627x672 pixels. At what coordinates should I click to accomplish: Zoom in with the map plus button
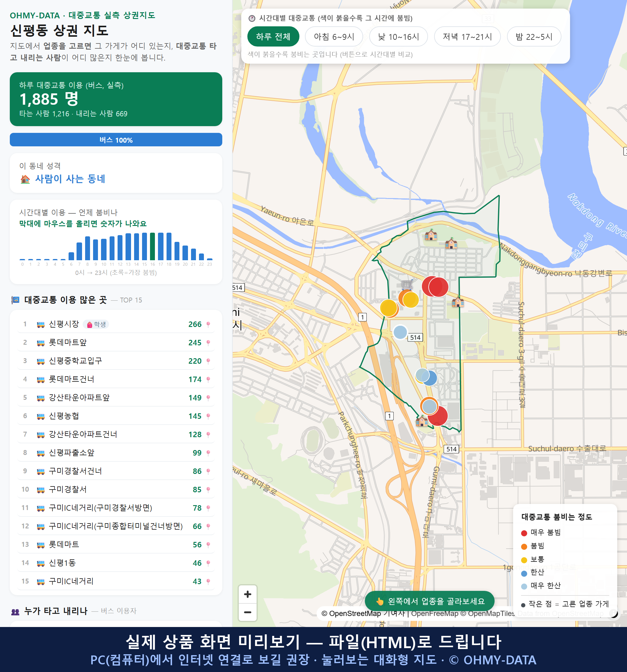point(247,594)
